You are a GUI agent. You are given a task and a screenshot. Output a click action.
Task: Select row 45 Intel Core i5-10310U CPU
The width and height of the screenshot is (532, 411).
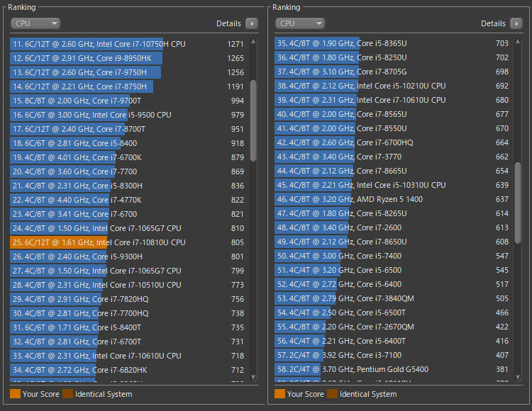click(x=392, y=186)
